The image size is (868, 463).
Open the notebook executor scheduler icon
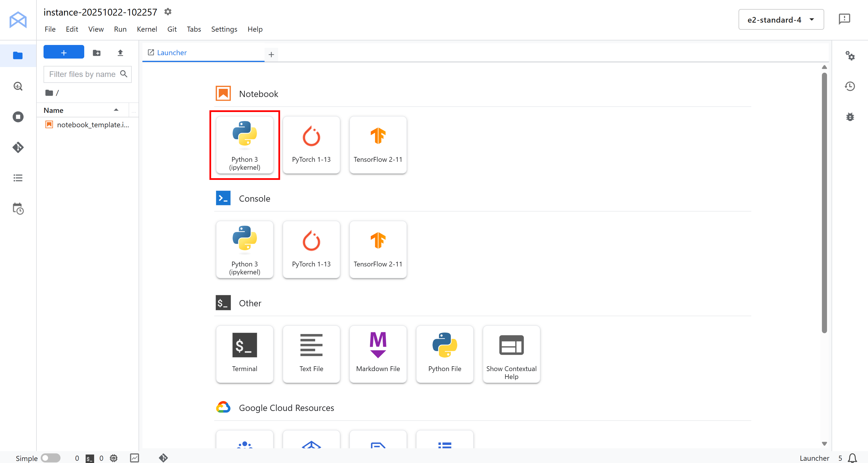(x=18, y=208)
